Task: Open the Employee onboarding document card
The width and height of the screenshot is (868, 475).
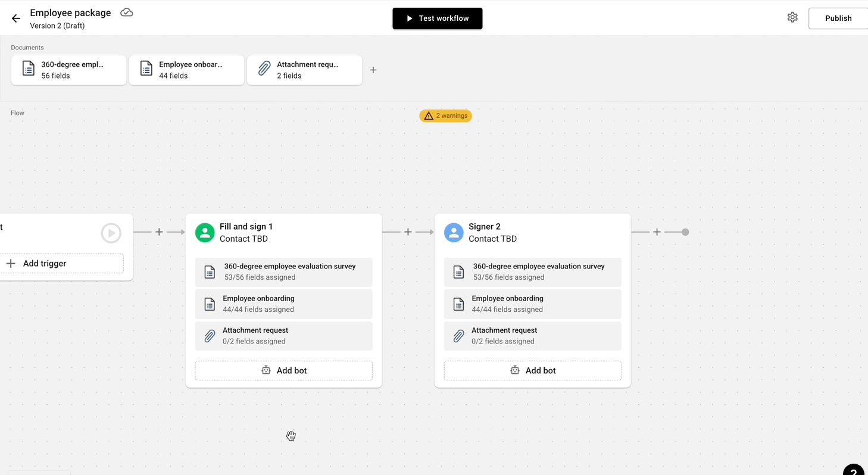Action: [x=187, y=70]
